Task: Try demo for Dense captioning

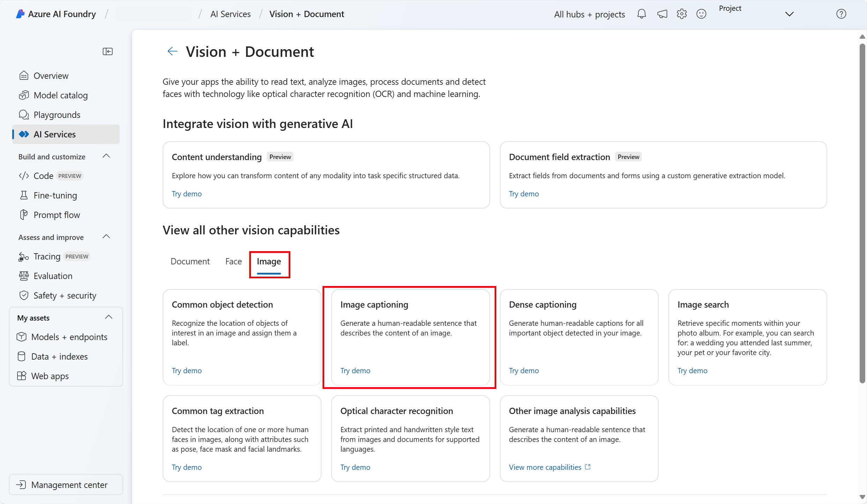Action: pos(524,371)
